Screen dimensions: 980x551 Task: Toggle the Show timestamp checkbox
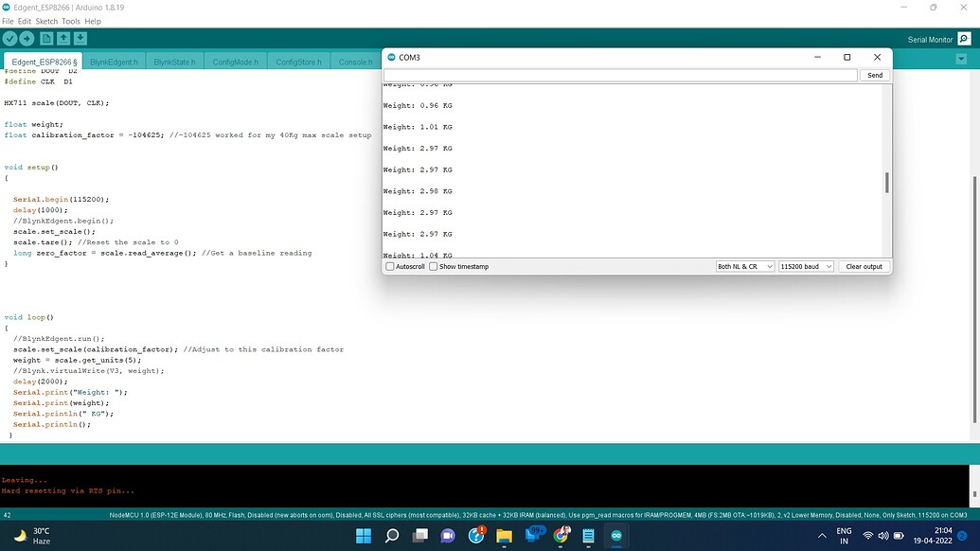(434, 267)
